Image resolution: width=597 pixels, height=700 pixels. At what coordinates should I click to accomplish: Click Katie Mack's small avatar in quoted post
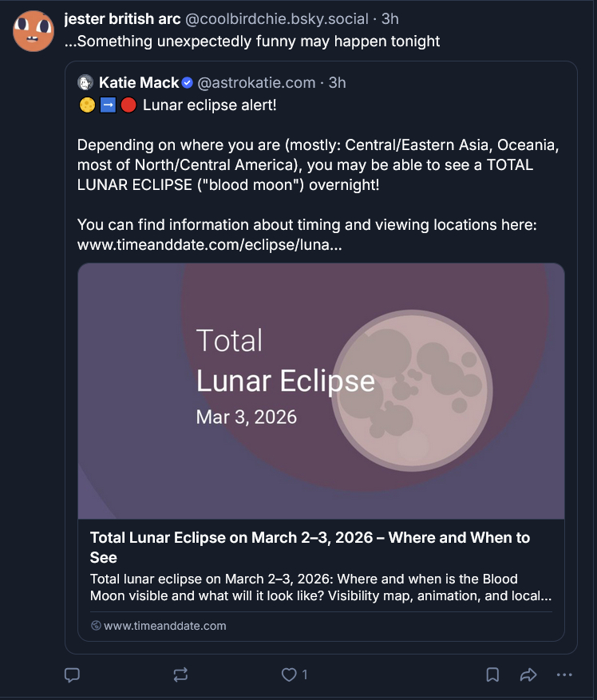coord(85,82)
